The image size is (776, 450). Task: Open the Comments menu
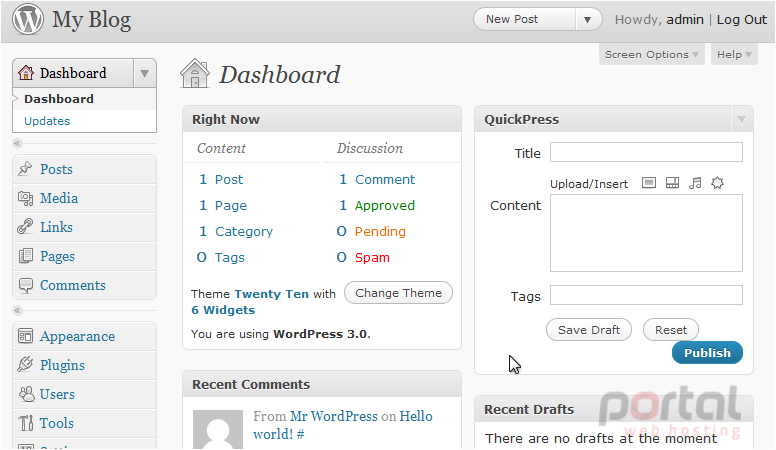(x=73, y=285)
